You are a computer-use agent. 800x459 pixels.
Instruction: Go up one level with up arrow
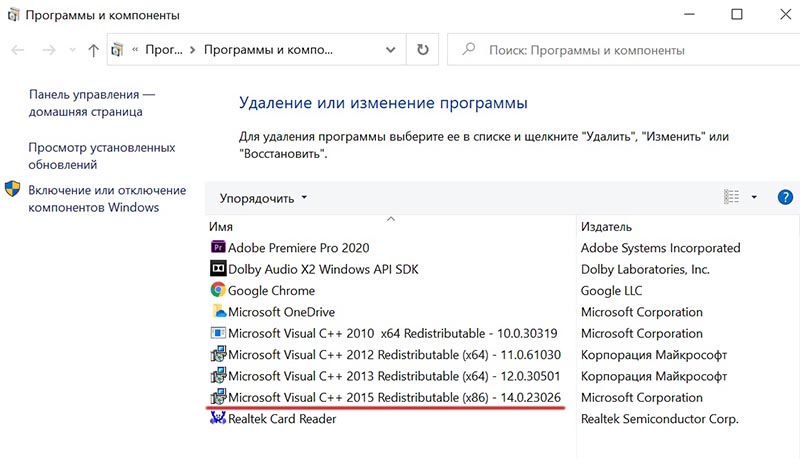[x=93, y=50]
